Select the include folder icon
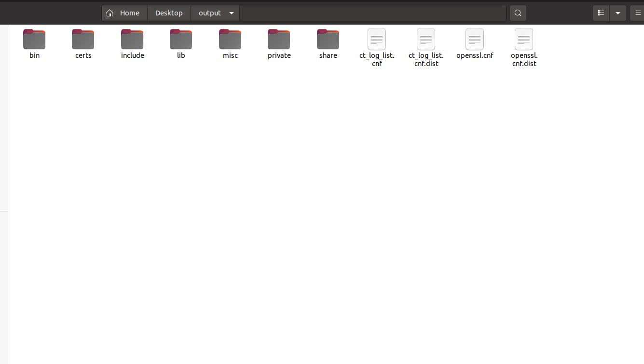The width and height of the screenshot is (644, 364). pyautogui.click(x=132, y=40)
